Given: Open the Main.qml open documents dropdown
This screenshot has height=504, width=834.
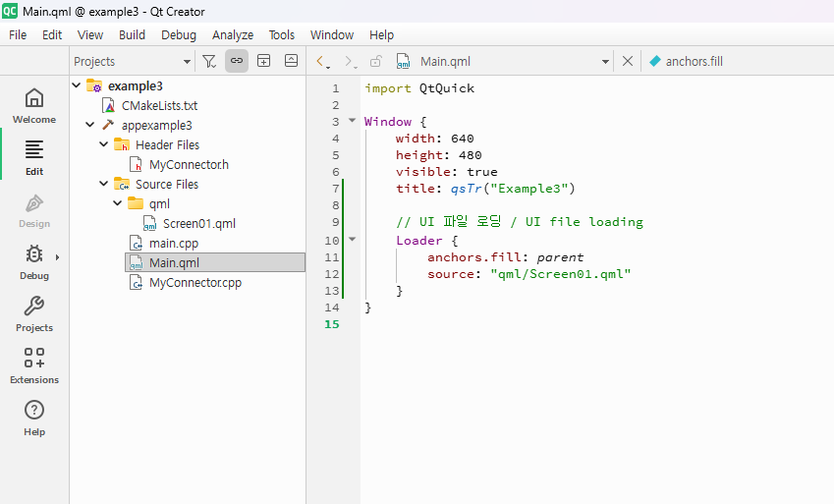Looking at the screenshot, I should tap(605, 61).
